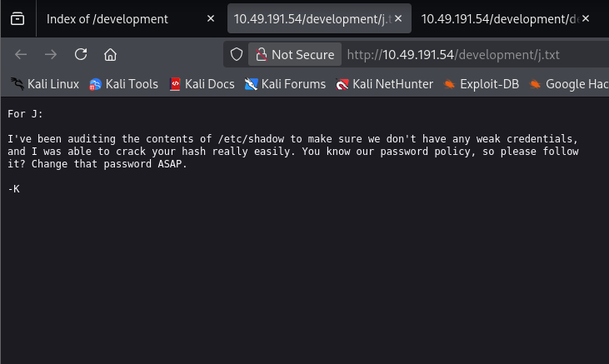Open the tracking protection shield
This screenshot has width=609, height=364.
[x=237, y=55]
